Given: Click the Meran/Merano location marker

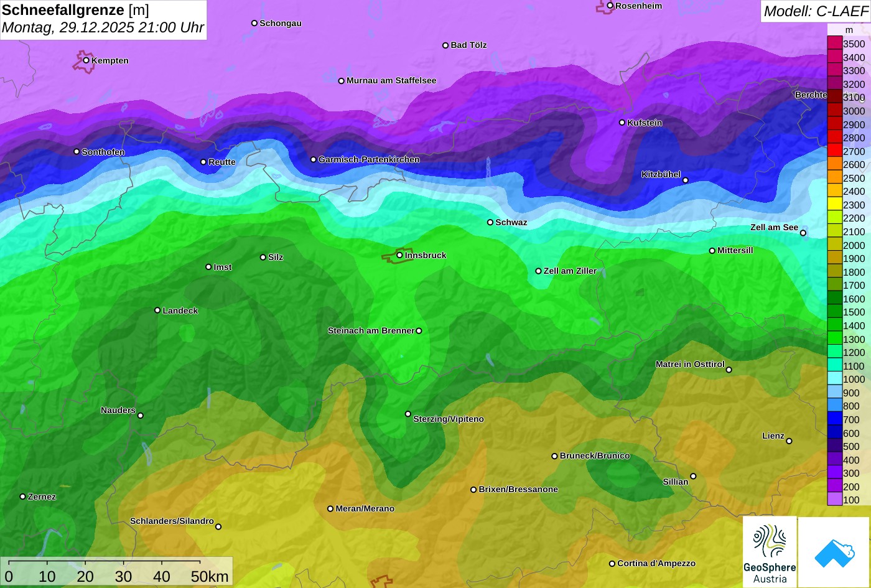Looking at the screenshot, I should coord(330,508).
